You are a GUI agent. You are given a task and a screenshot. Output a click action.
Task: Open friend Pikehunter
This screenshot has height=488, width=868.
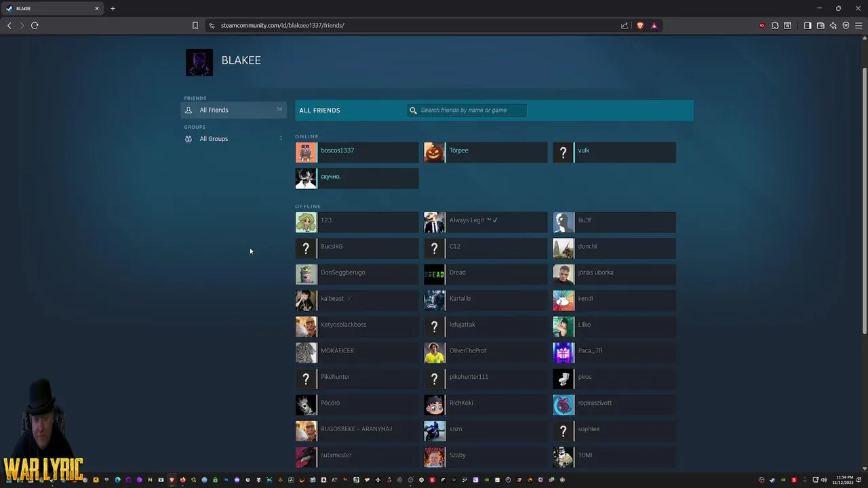(357, 379)
